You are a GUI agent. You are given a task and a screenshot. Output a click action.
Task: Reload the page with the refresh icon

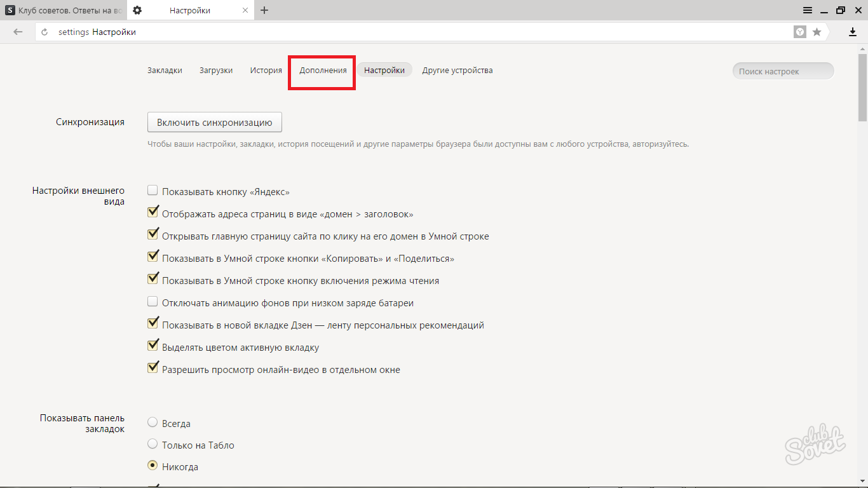pos(45,32)
